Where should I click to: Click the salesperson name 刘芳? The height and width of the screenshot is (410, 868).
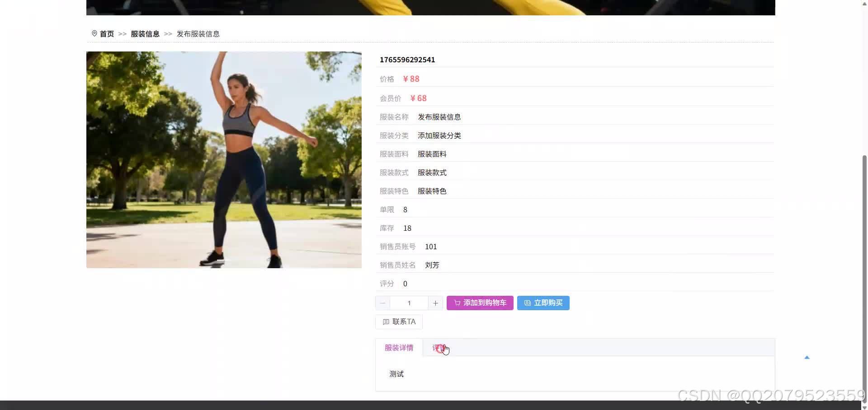(x=432, y=265)
